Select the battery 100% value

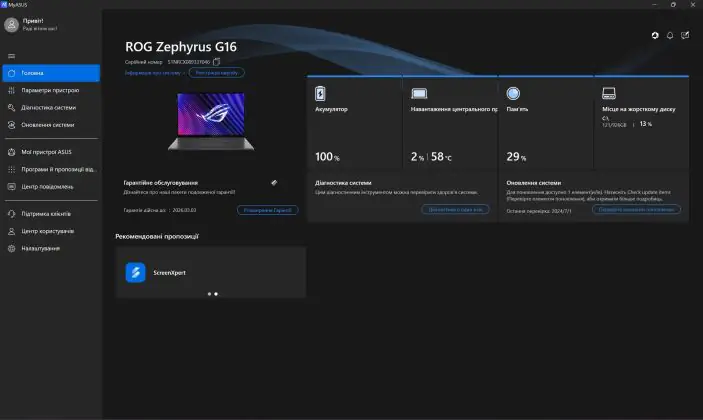327,156
